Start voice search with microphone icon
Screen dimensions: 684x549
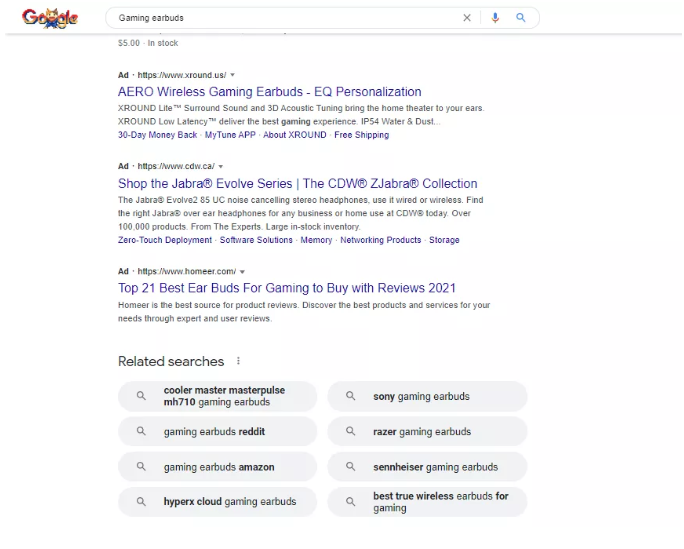pos(495,18)
